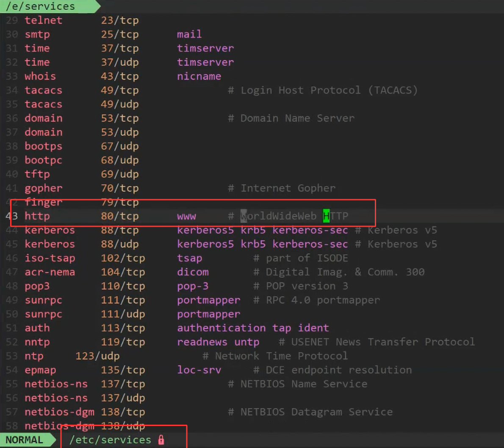
Task: Click 'finger' service name
Action: 43,202
